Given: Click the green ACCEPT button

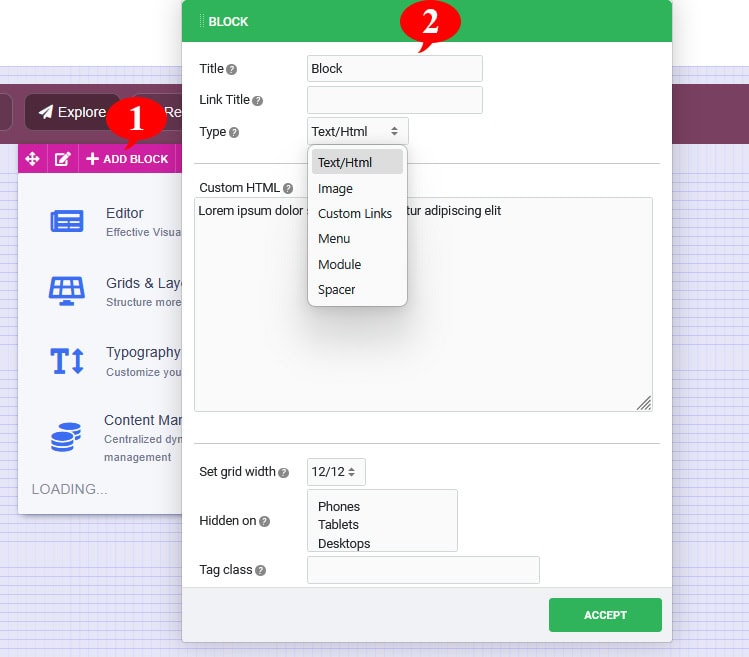Looking at the screenshot, I should point(605,615).
